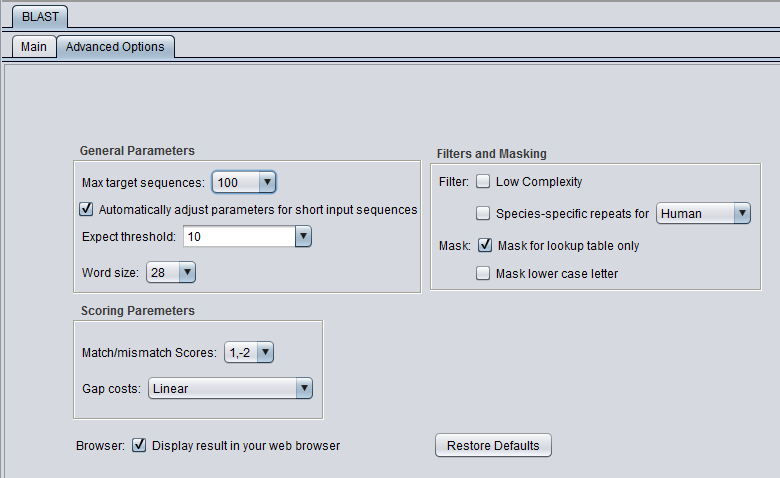Uncheck automatically adjust parameters for short sequences
The height and width of the screenshot is (478, 780).
[x=86, y=209]
